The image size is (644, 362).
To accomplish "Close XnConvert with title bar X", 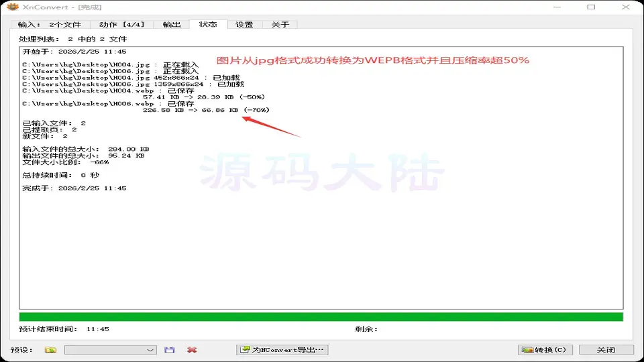I will tap(625, 7).
